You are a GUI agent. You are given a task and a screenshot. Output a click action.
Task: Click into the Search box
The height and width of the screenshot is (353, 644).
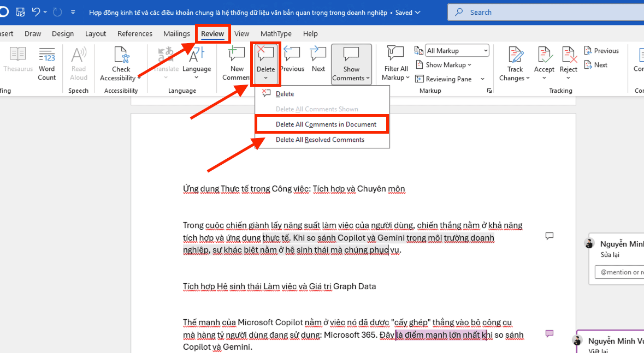[x=546, y=13]
